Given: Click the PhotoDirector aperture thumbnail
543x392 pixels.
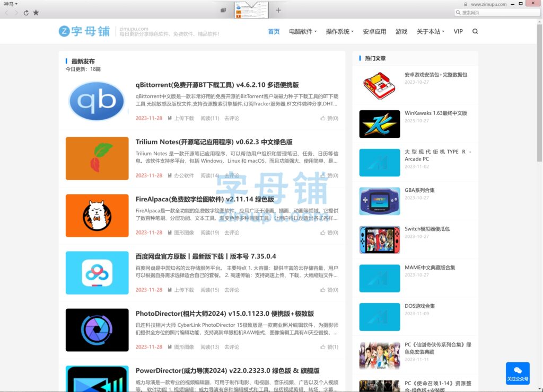Looking at the screenshot, I should [97, 330].
